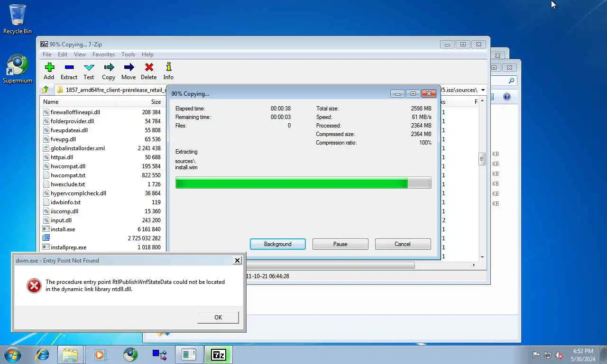Image resolution: width=607 pixels, height=364 pixels.
Task: Click the file list scroll-up arrow
Action: [482, 101]
